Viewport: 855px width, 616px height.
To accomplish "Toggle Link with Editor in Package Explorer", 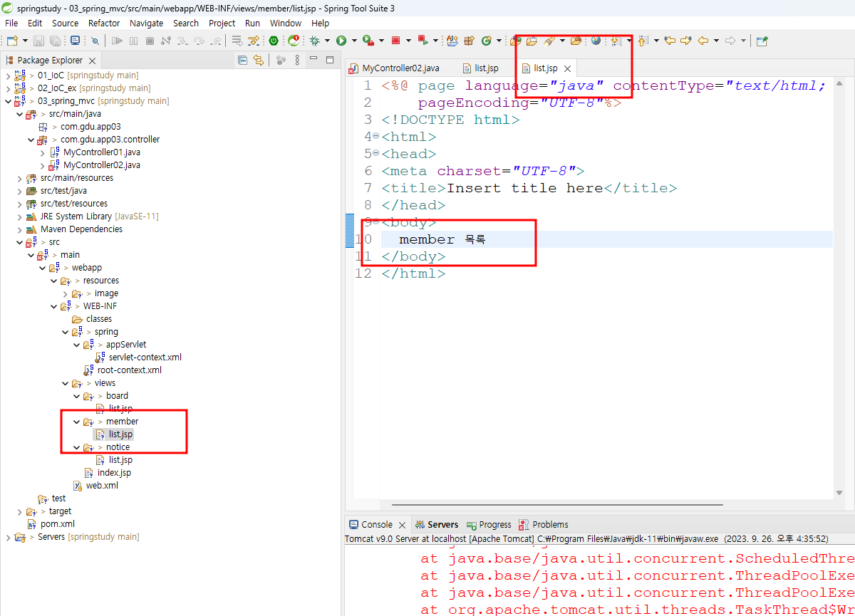I will click(259, 60).
